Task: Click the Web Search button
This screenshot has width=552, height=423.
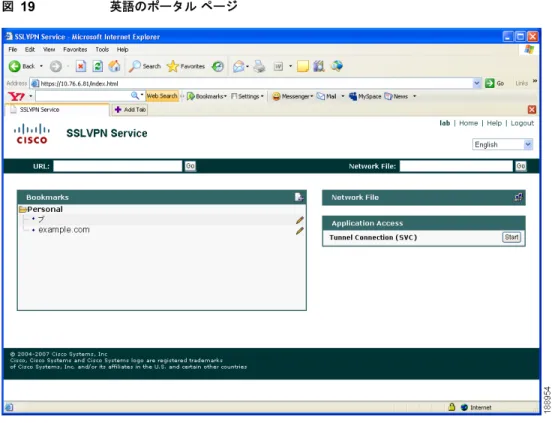Action: [x=162, y=96]
